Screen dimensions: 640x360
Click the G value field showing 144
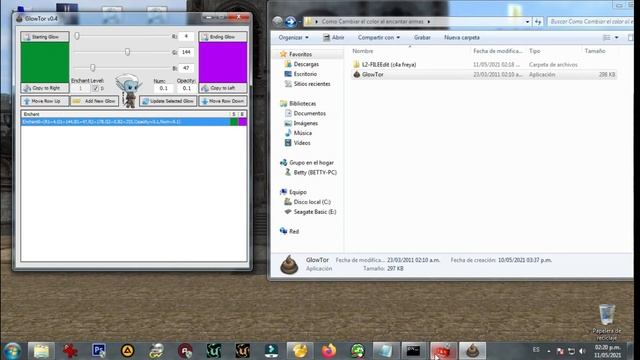(x=186, y=52)
